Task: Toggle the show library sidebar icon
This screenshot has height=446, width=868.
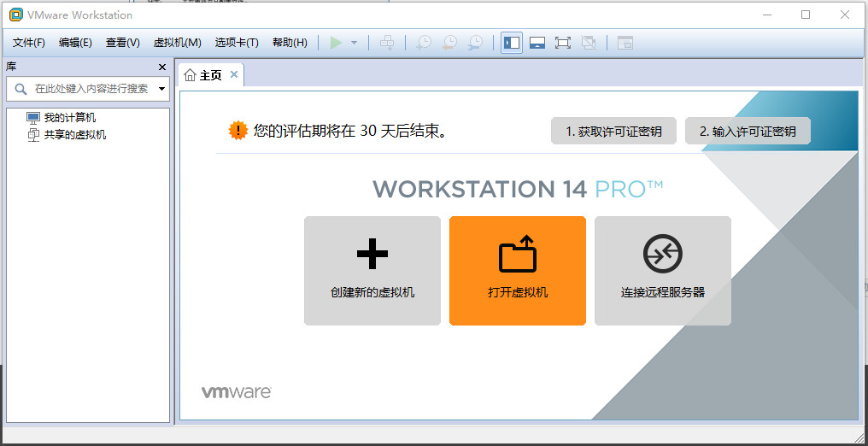Action: 512,43
